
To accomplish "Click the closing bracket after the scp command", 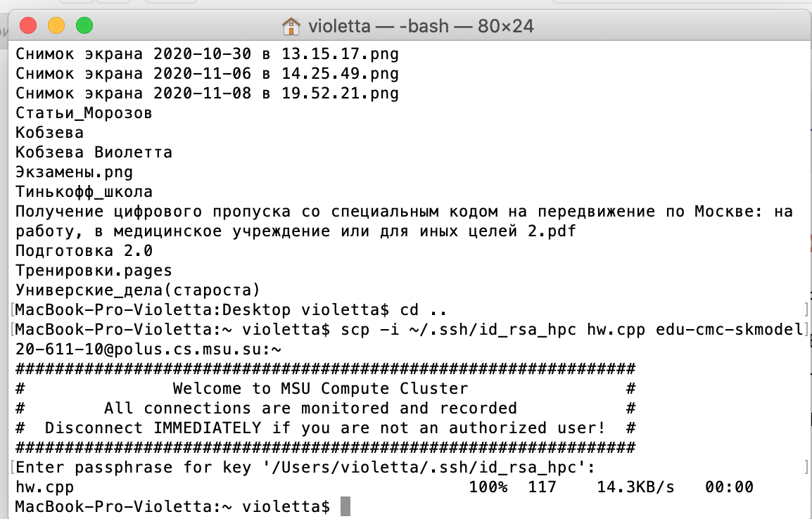I will click(x=806, y=330).
